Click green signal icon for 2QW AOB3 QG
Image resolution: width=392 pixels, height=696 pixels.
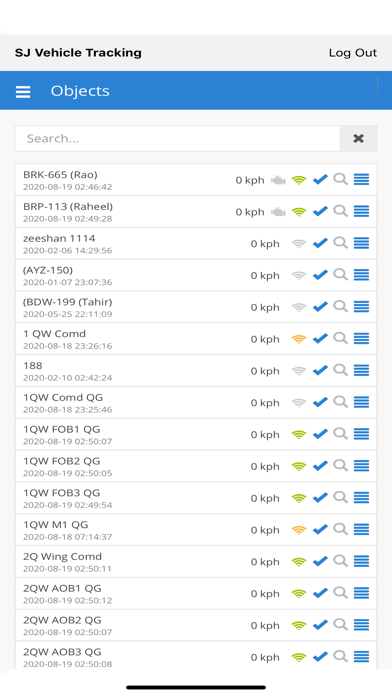(x=299, y=657)
